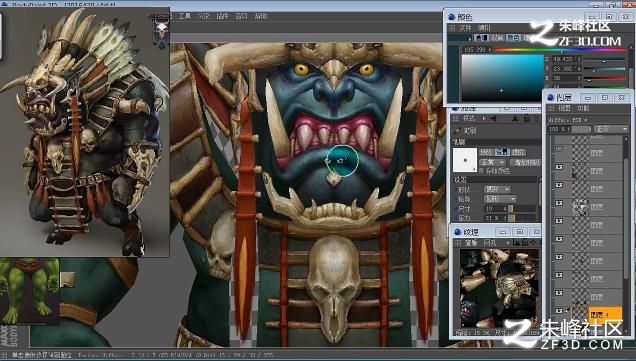The width and height of the screenshot is (636, 361).
Task: Adjust the red channel slider beside the 30 value
Action: click(x=604, y=78)
